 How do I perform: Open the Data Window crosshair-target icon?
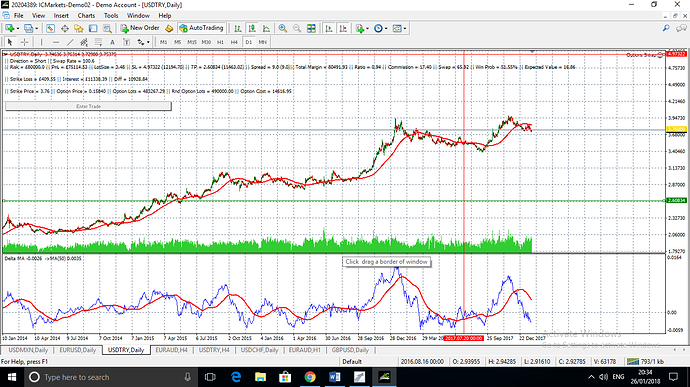(65, 28)
